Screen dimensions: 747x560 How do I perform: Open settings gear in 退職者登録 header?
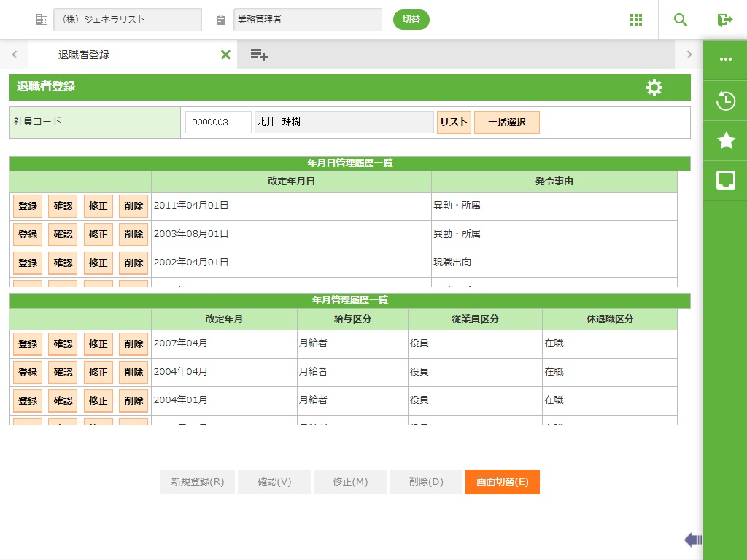click(654, 87)
